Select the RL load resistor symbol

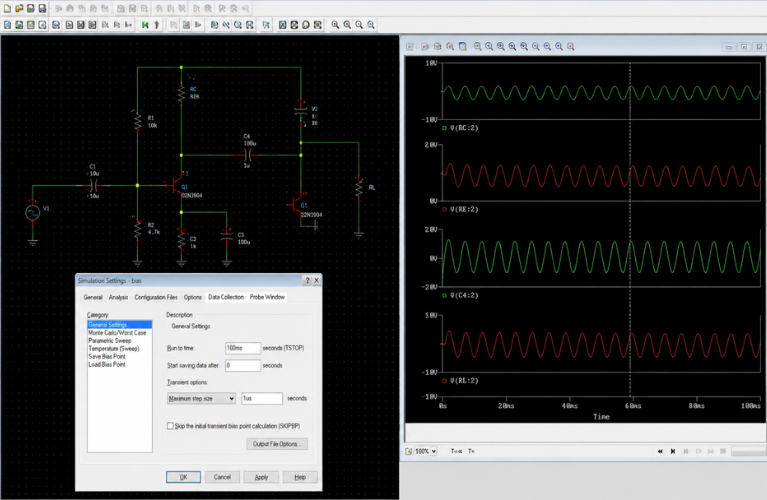[x=359, y=188]
